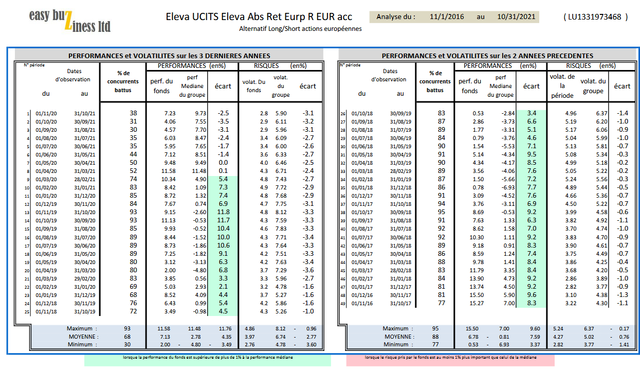Click green écart cell 11.8 in row 13
Viewport: 640px width, 369px height.
tap(223, 212)
